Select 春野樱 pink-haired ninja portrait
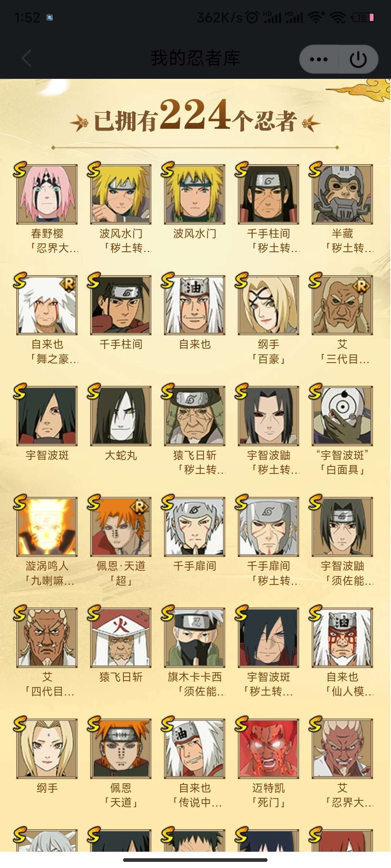The width and height of the screenshot is (391, 868). tap(47, 194)
